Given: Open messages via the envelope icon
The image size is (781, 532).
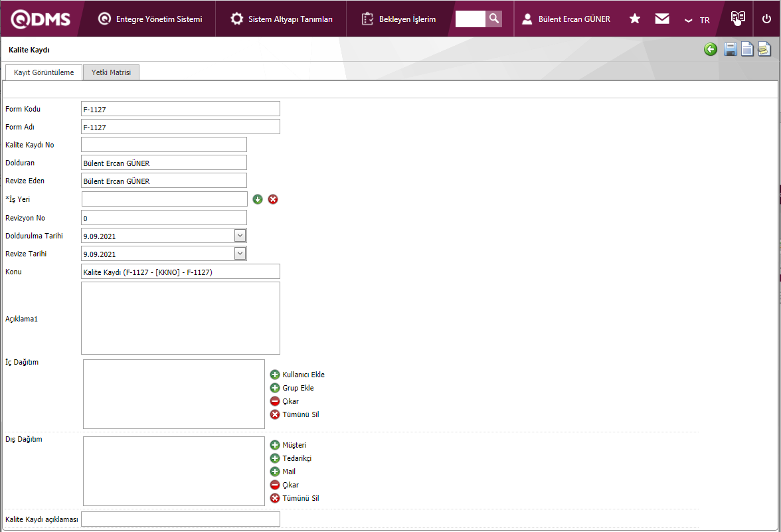Looking at the screenshot, I should coord(662,19).
